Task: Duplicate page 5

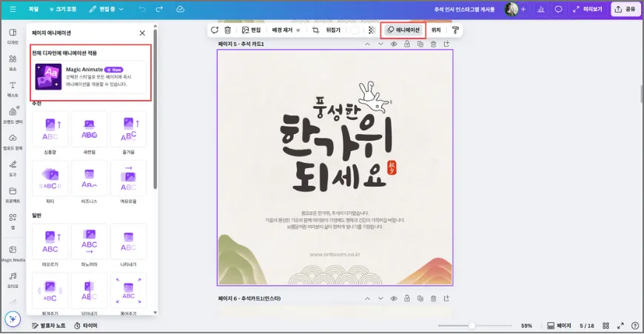Action: pyautogui.click(x=420, y=44)
